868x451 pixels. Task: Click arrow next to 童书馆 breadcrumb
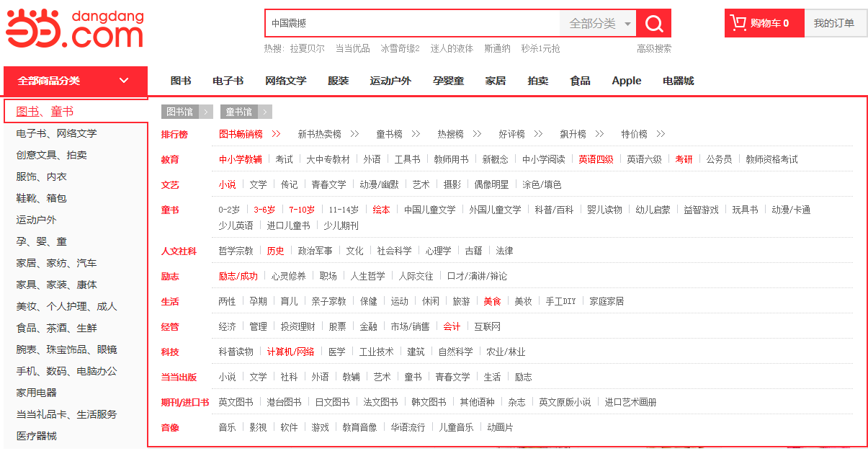[265, 112]
